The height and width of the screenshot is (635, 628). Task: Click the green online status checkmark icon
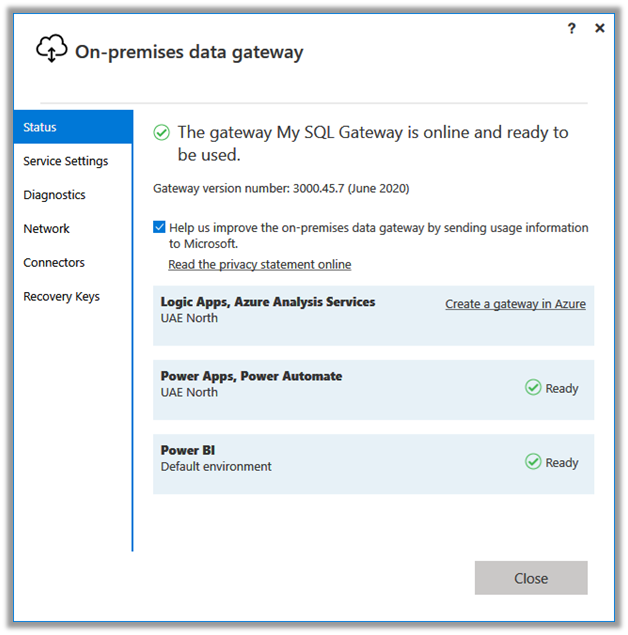(x=161, y=133)
